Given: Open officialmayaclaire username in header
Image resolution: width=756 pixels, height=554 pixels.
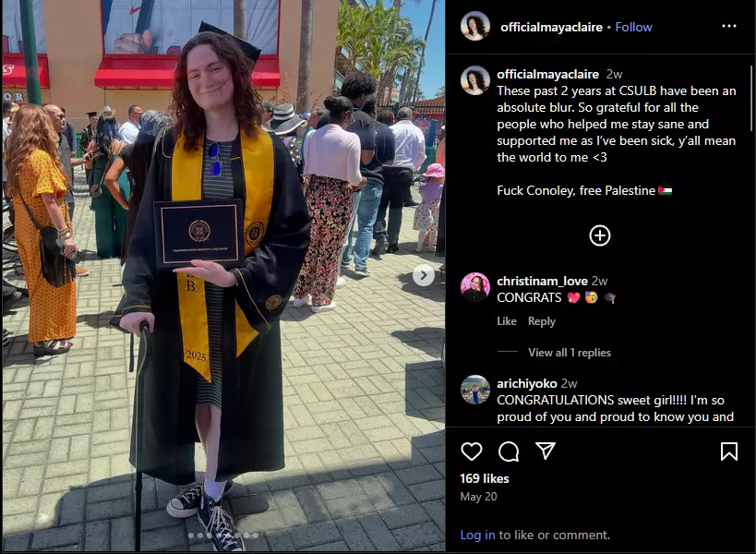Looking at the screenshot, I should [551, 27].
